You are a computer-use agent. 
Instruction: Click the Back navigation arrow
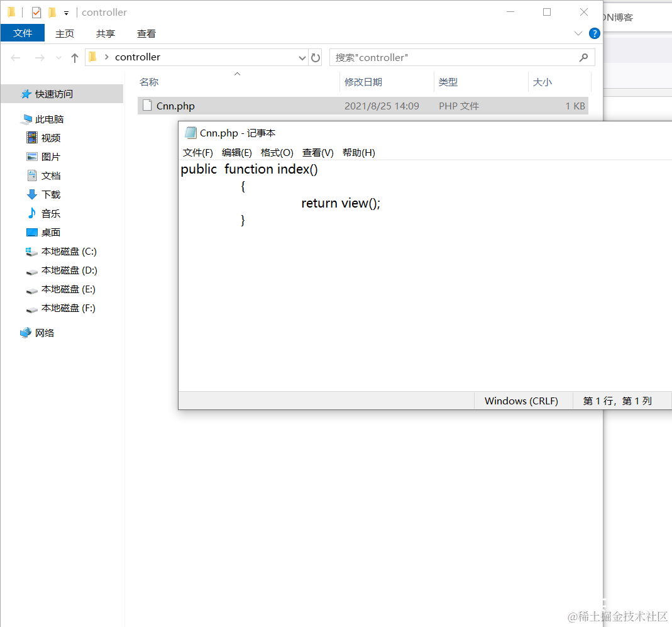point(15,57)
